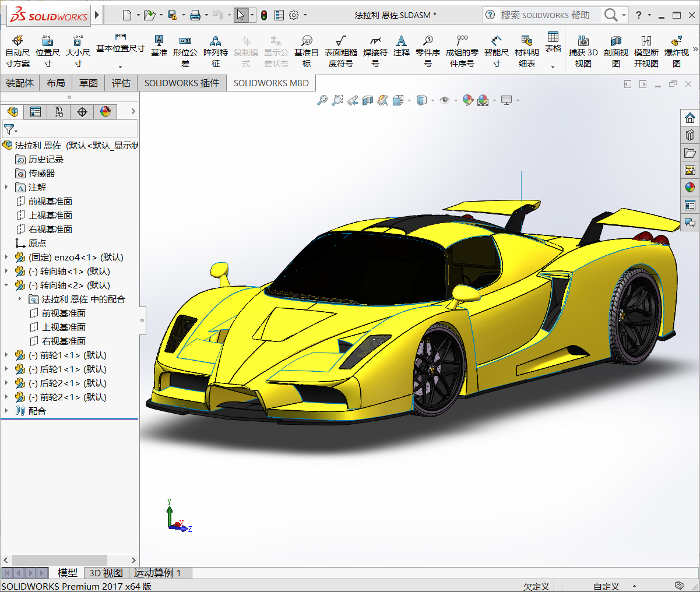The image size is (700, 592).
Task: Click the Model Break View tool (模型断开视图)
Action: click(646, 51)
